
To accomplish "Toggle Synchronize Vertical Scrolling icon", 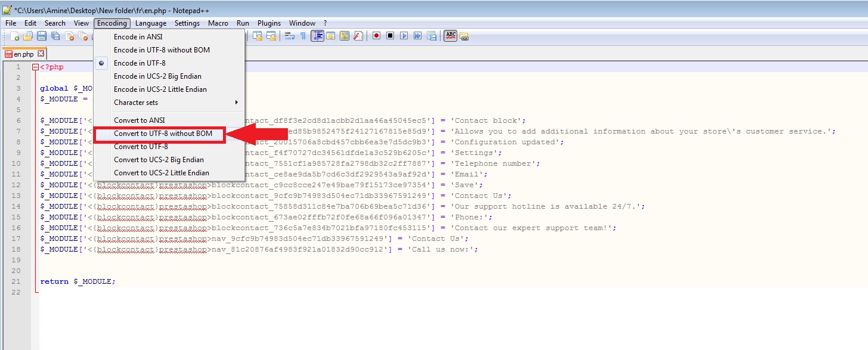I will click(258, 36).
